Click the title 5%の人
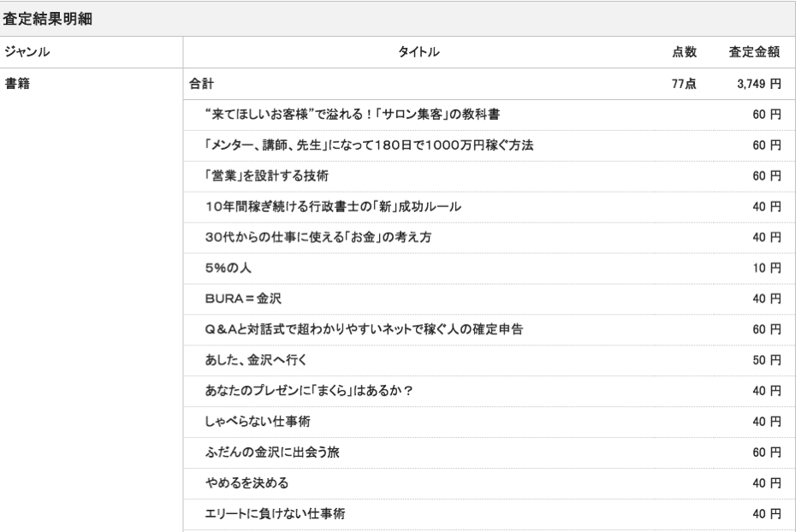801x532 pixels. [228, 268]
